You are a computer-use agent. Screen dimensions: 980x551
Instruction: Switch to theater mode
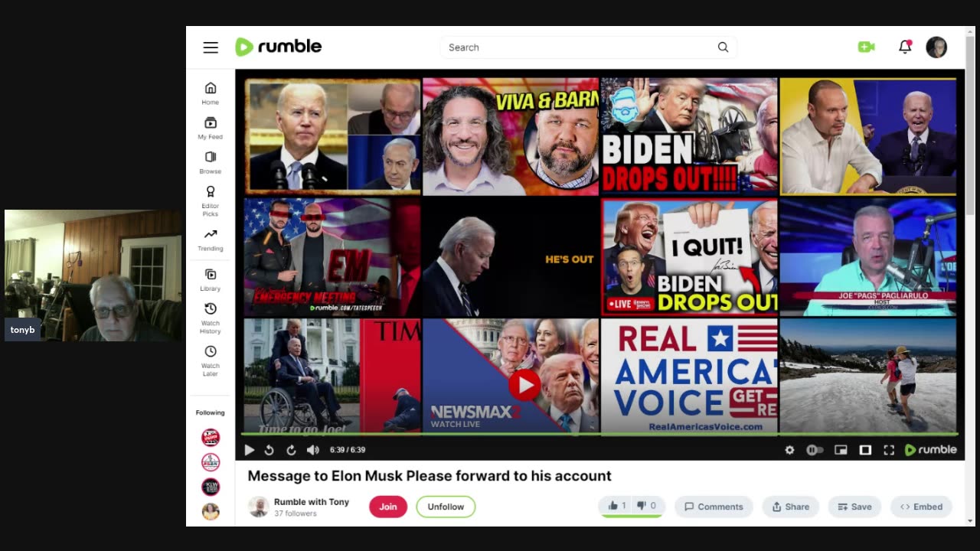[x=865, y=450]
